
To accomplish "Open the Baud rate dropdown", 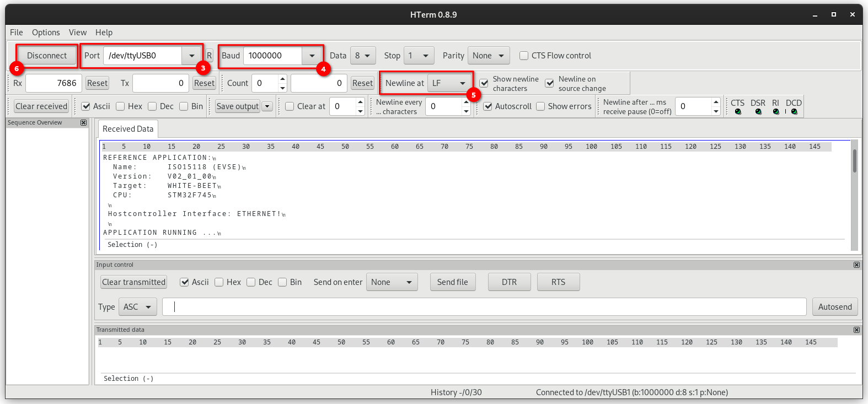I will [x=312, y=56].
